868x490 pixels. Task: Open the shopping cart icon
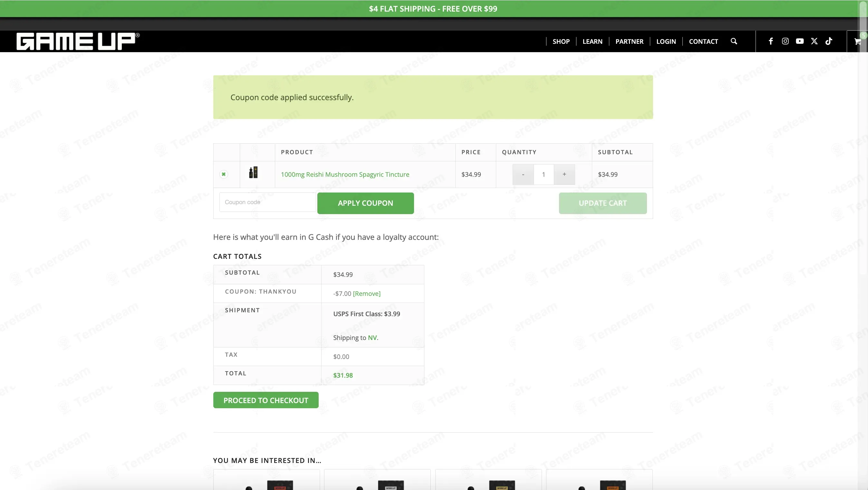click(858, 42)
